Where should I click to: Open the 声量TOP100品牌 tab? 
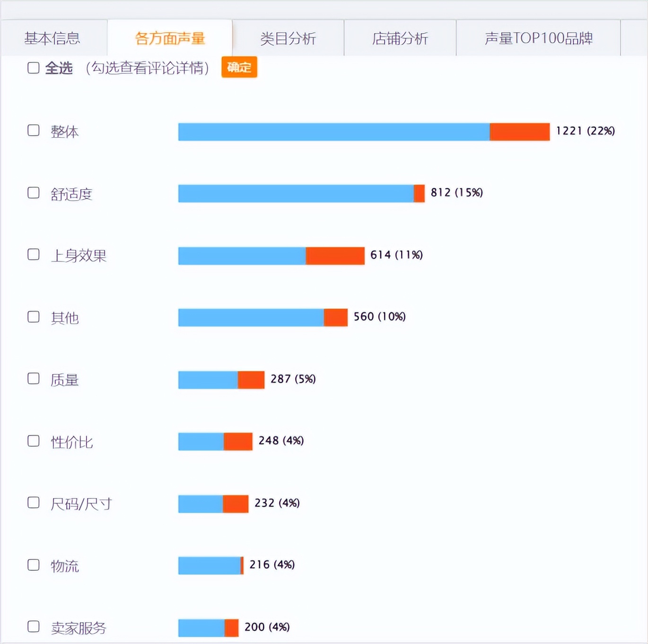tap(539, 39)
